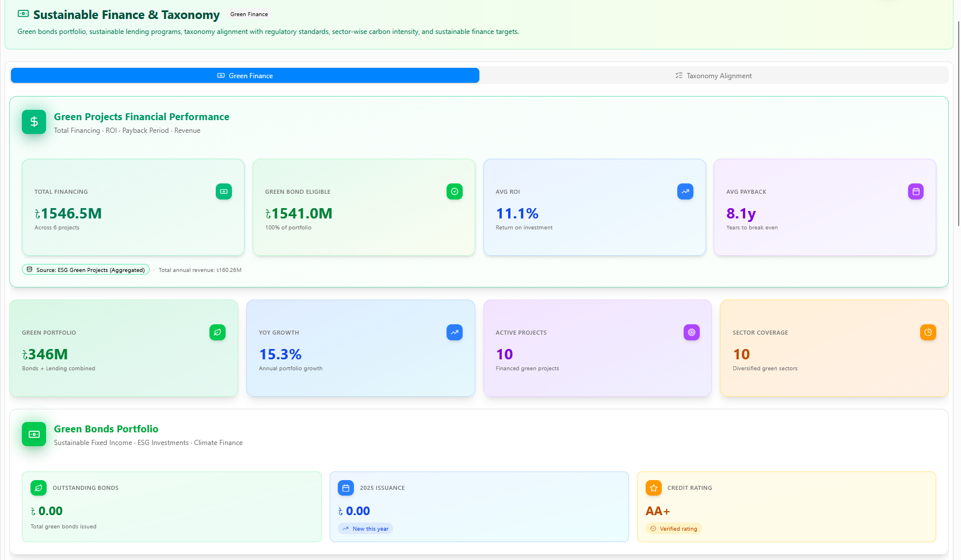Click the New this year badge
This screenshot has height=560, width=961.
coord(365,529)
